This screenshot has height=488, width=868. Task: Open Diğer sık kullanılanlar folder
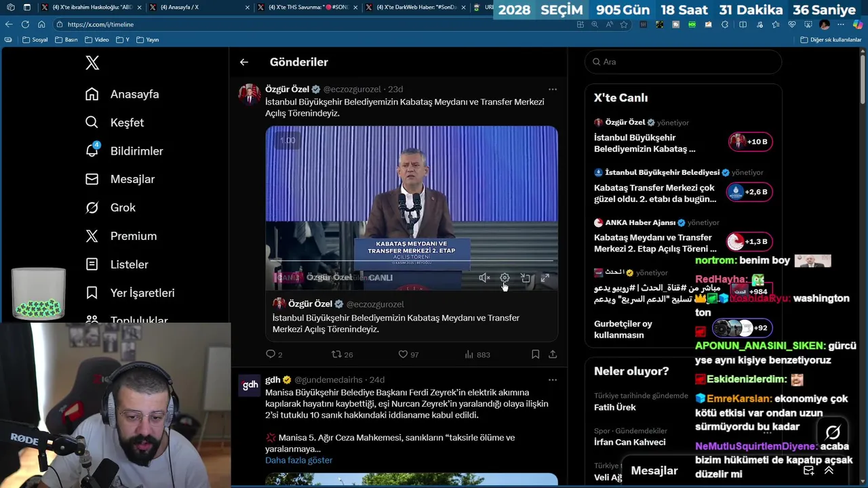click(x=831, y=40)
